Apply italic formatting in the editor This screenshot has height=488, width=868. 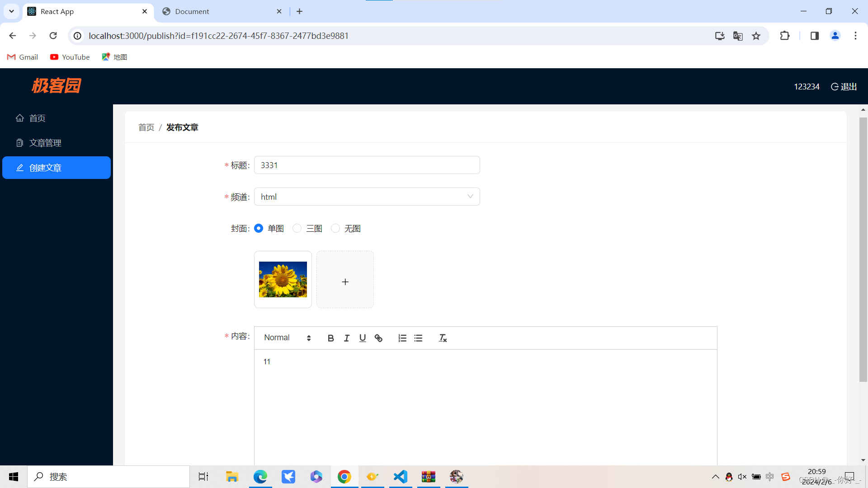pyautogui.click(x=346, y=338)
